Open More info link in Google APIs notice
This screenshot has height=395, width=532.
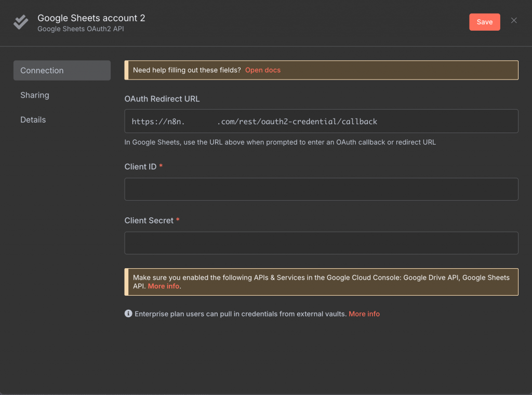164,286
